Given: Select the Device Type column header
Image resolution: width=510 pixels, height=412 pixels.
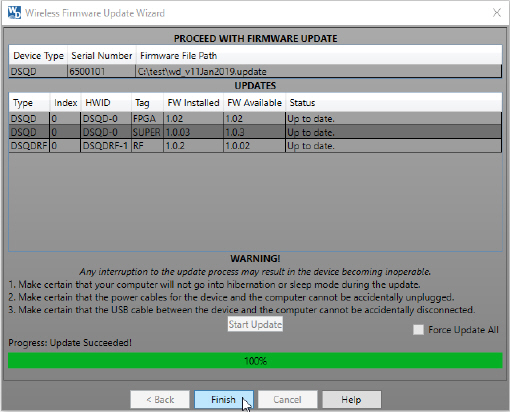Looking at the screenshot, I should tap(38, 55).
